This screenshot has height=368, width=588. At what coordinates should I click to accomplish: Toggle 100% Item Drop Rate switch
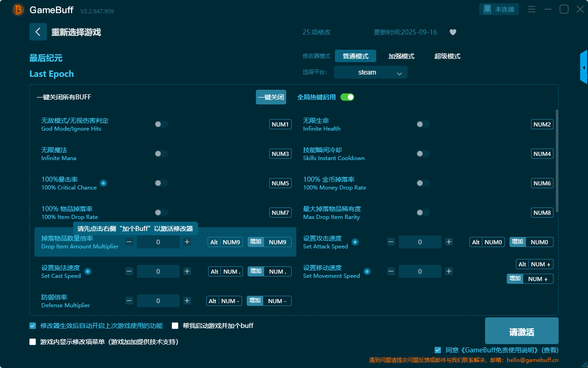[x=161, y=213]
